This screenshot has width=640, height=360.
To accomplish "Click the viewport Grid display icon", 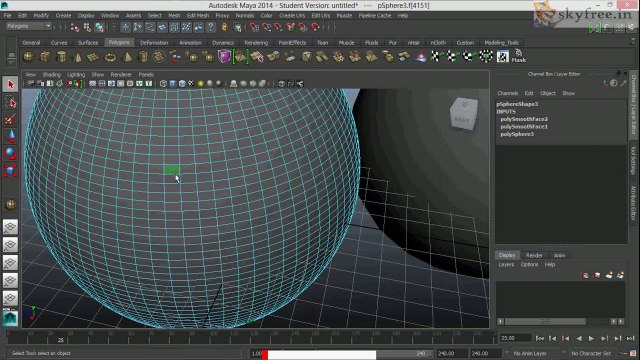I will point(93,84).
